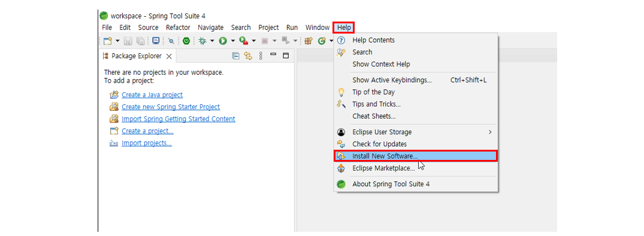This screenshot has height=236, width=644.
Task: Open terminal using blue monitor icon
Action: (x=156, y=41)
